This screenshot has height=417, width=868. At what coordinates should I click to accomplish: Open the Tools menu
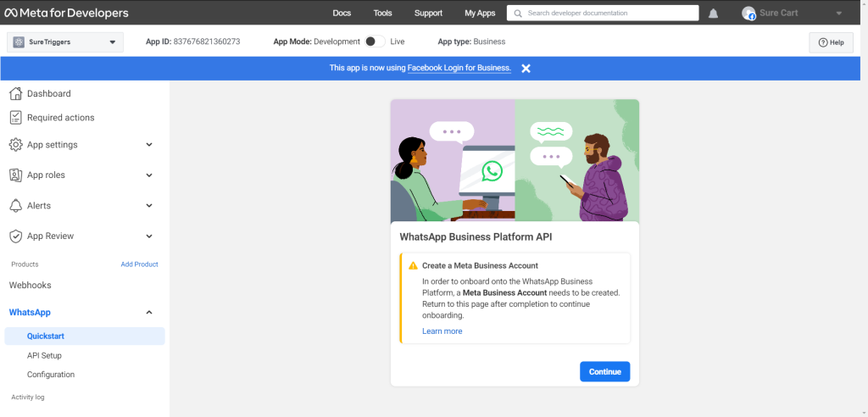pyautogui.click(x=382, y=14)
